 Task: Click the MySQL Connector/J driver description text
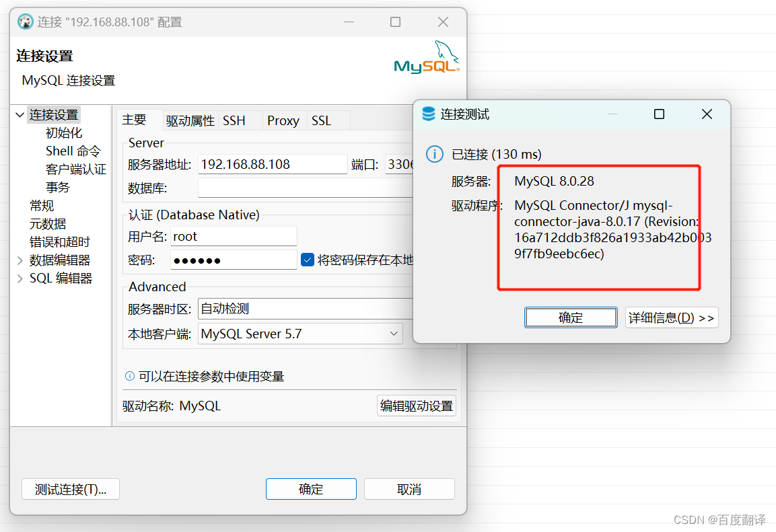coord(612,229)
